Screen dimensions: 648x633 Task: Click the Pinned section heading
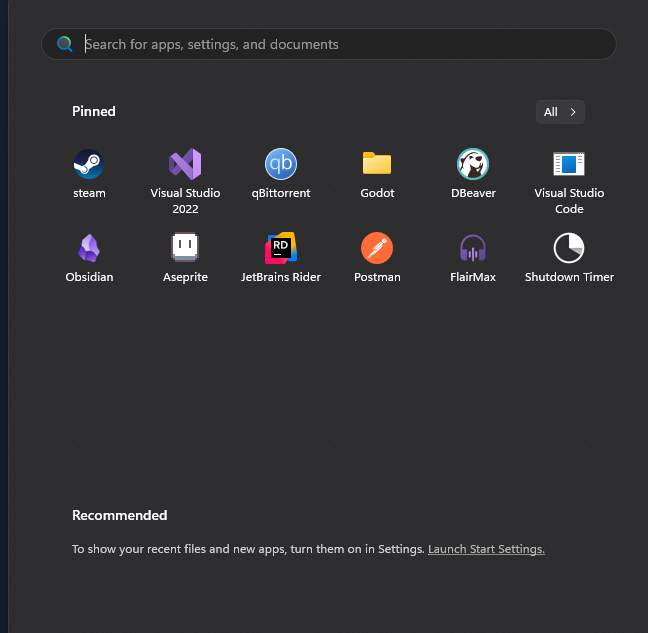pyautogui.click(x=94, y=111)
